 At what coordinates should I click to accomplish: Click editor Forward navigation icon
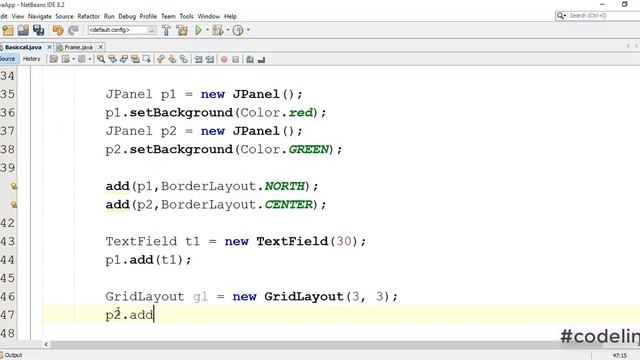pos(81,60)
